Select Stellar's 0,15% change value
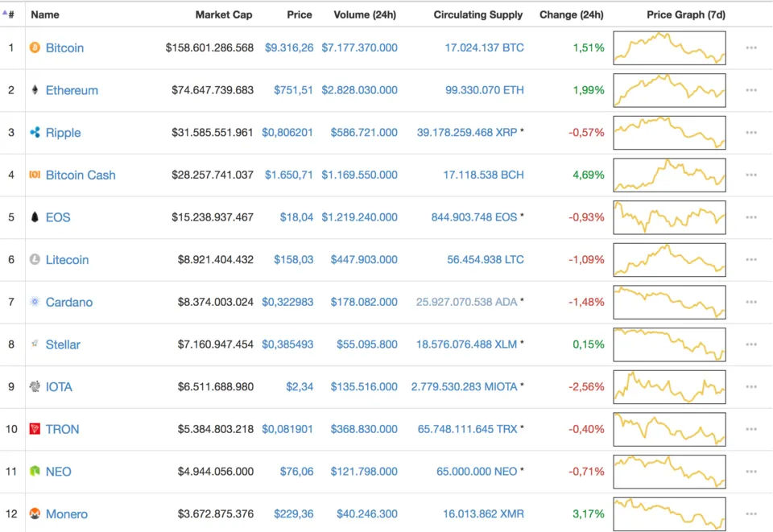Image resolution: width=773 pixels, height=532 pixels. [x=588, y=344]
